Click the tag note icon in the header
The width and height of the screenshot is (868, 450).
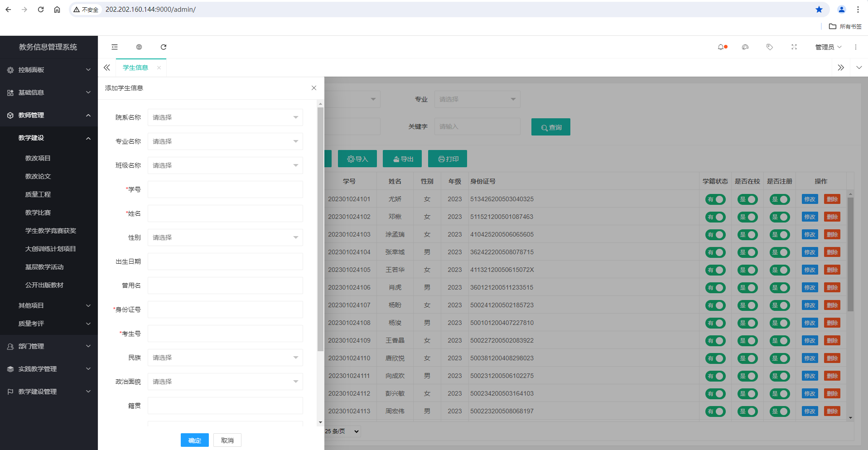(770, 47)
